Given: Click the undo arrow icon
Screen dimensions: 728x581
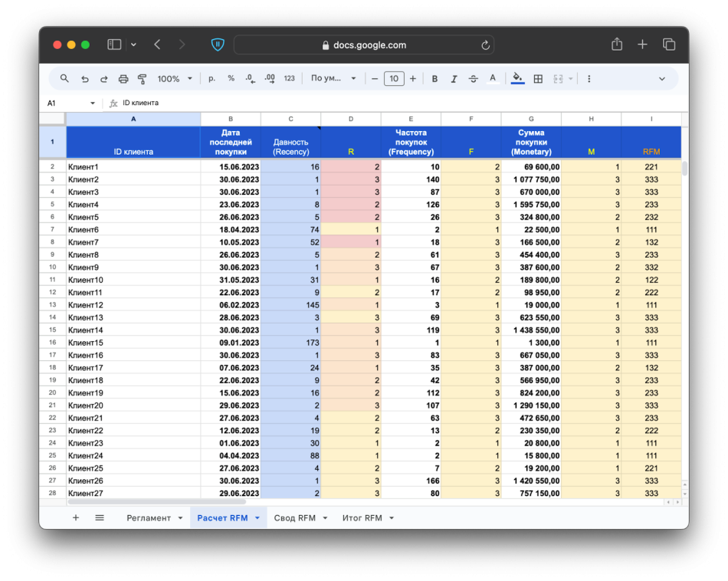Looking at the screenshot, I should pyautogui.click(x=84, y=78).
